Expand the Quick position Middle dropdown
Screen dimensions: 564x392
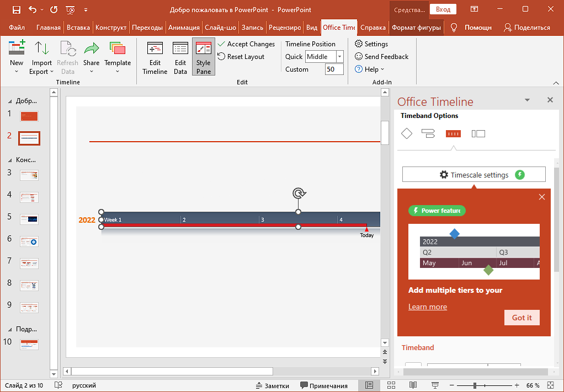click(339, 57)
